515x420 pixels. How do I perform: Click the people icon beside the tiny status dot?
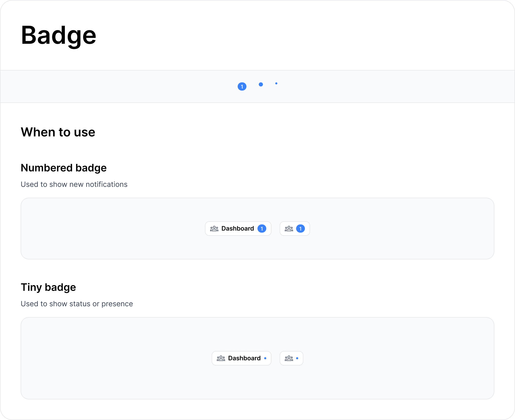(x=289, y=358)
